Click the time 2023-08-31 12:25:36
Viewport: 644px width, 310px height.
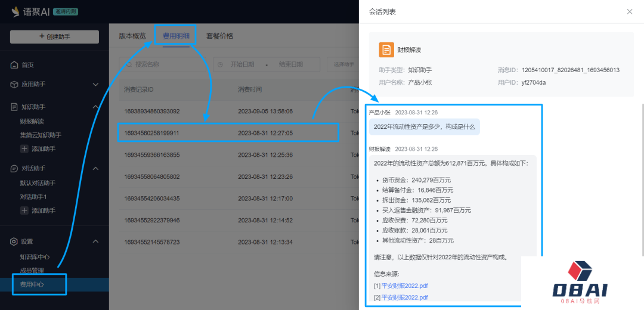click(265, 155)
